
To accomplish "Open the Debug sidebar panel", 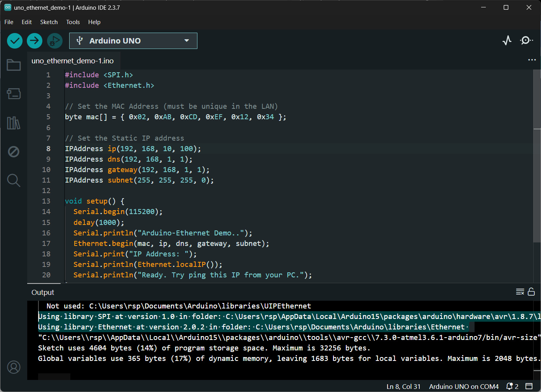I will 14,152.
